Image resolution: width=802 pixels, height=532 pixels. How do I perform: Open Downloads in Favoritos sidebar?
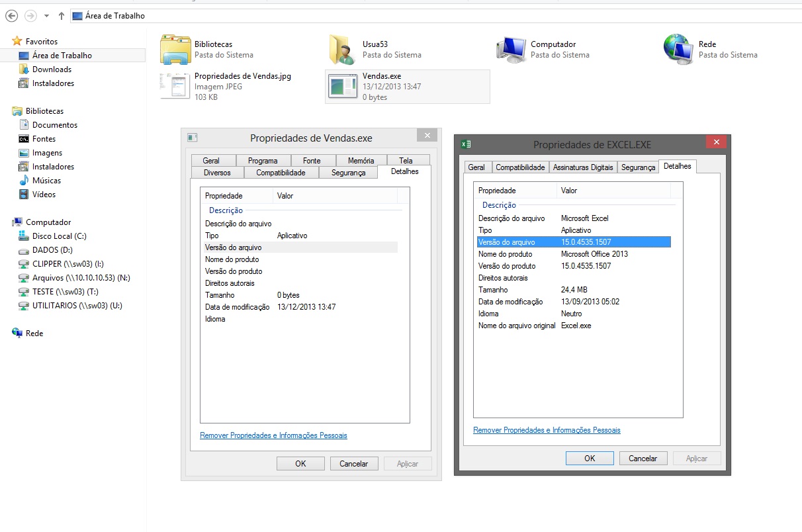tap(52, 69)
